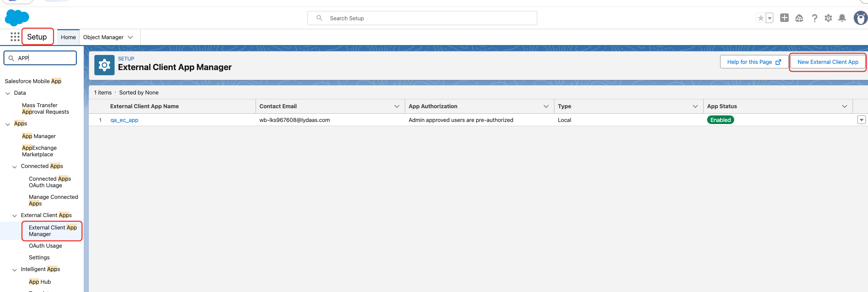
Task: Open the Contact Email column menu chevron
Action: tap(397, 106)
